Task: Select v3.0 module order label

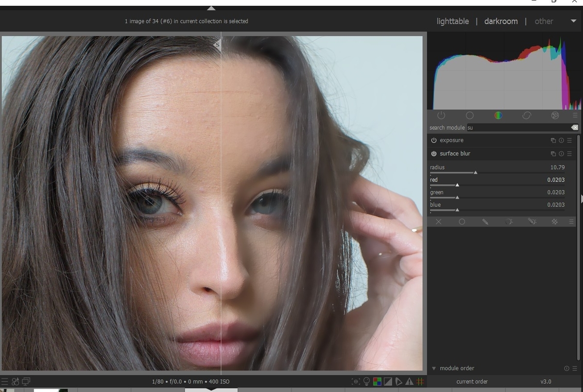Action: point(546,382)
